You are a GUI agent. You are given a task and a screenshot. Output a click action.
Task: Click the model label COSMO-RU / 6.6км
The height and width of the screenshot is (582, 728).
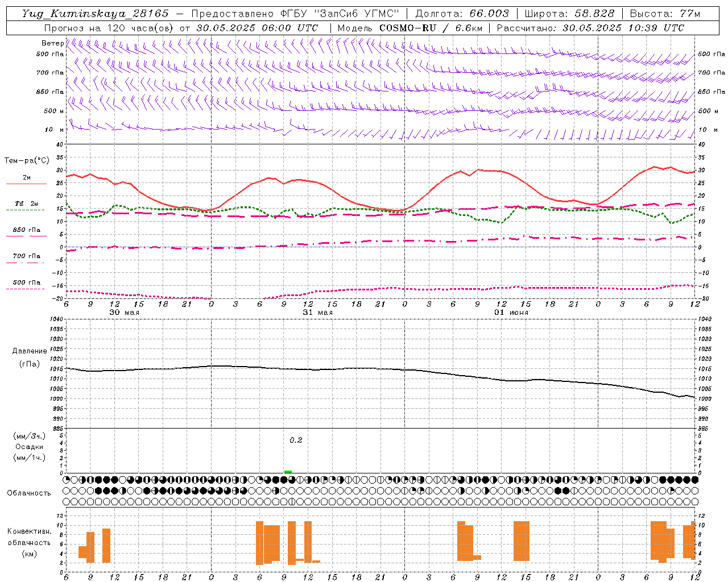[x=431, y=28]
